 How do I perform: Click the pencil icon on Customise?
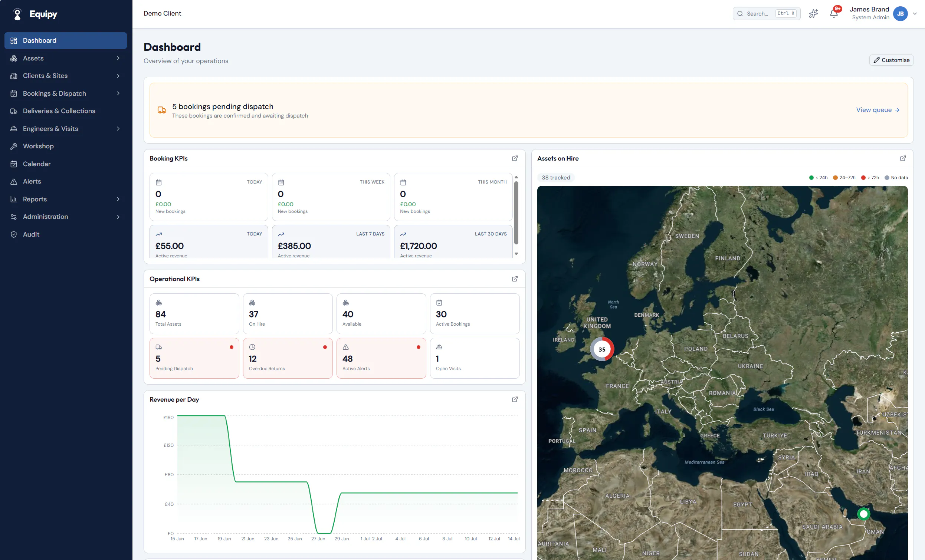point(876,60)
